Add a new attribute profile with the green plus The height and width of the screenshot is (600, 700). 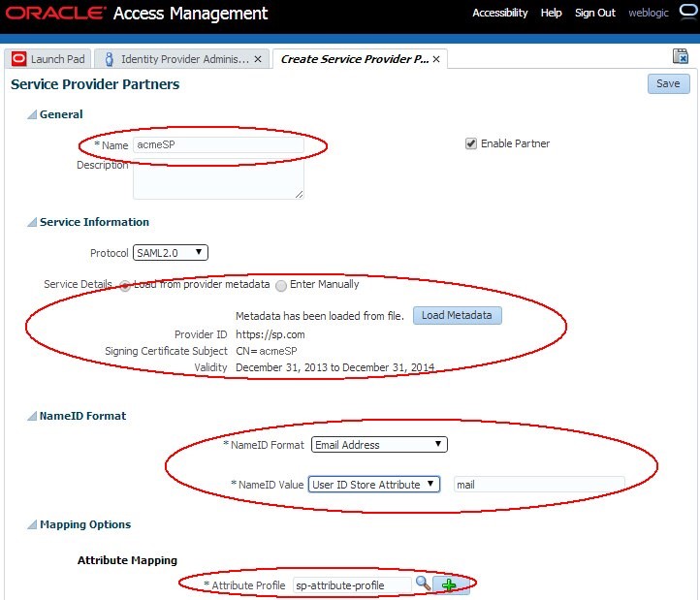[449, 584]
